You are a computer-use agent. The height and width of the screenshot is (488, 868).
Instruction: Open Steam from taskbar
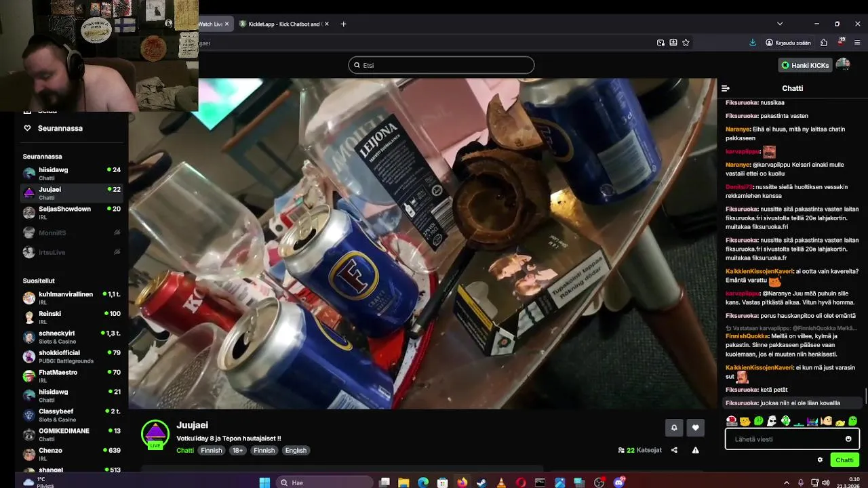click(481, 483)
